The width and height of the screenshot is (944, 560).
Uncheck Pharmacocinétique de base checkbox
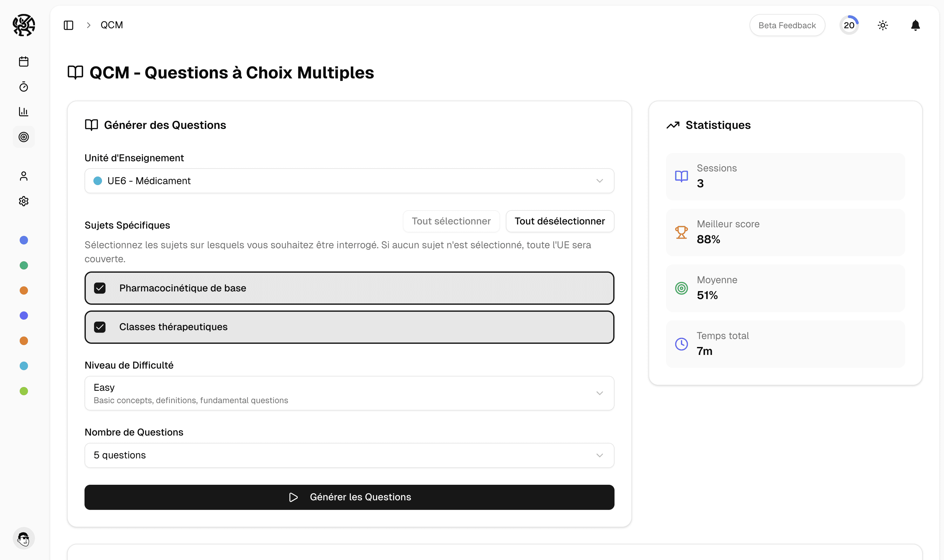click(100, 288)
